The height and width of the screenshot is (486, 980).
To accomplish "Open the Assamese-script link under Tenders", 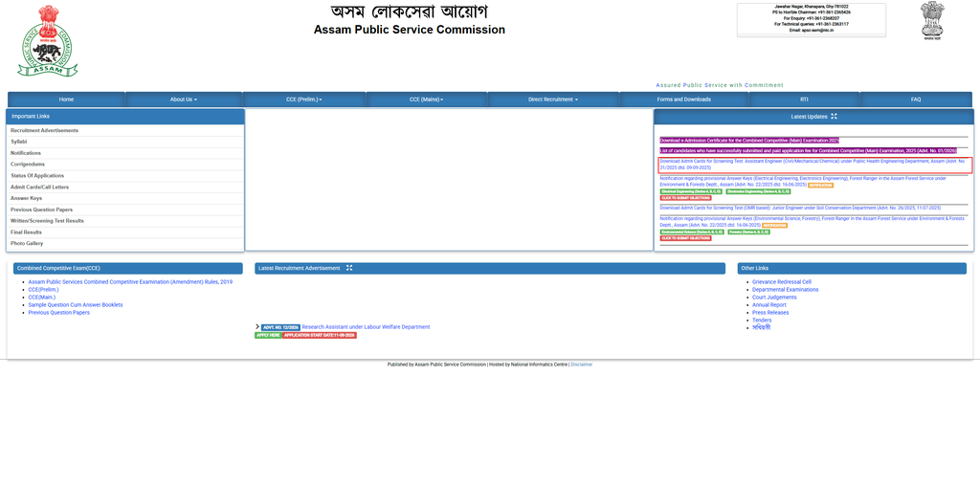I will click(761, 327).
